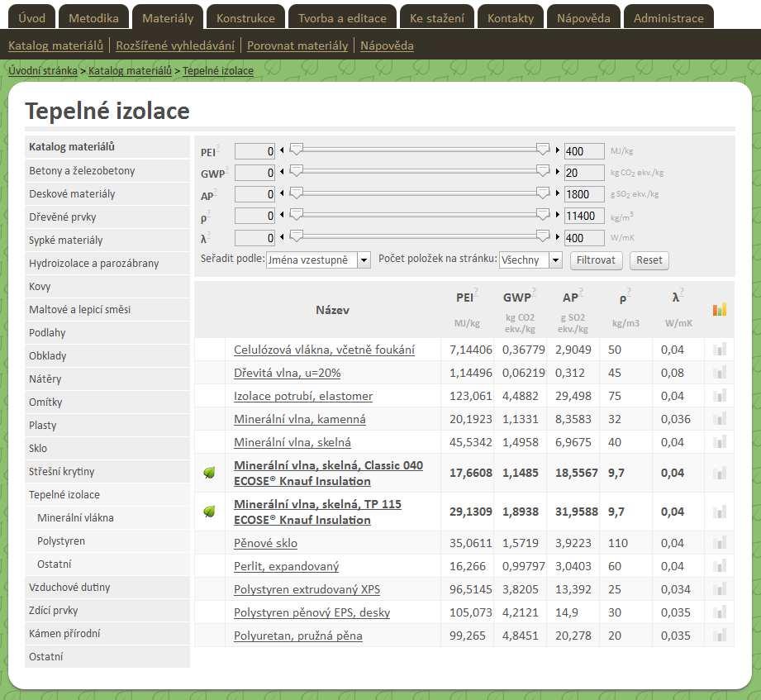This screenshot has width=761, height=700.
Task: Open Nápověda link in the sub-navigation bar
Action: 387,45
